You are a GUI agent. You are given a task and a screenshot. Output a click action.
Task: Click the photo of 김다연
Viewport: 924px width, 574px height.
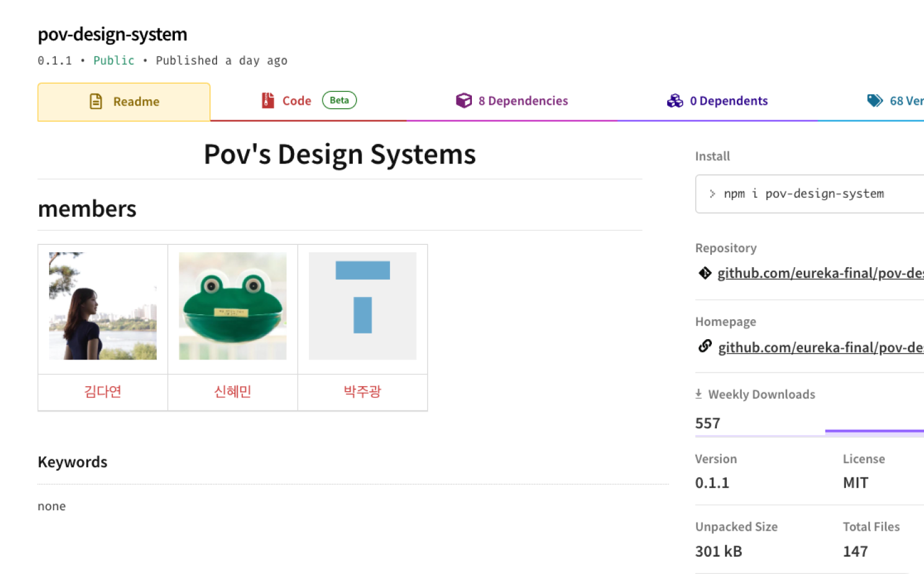pos(103,306)
